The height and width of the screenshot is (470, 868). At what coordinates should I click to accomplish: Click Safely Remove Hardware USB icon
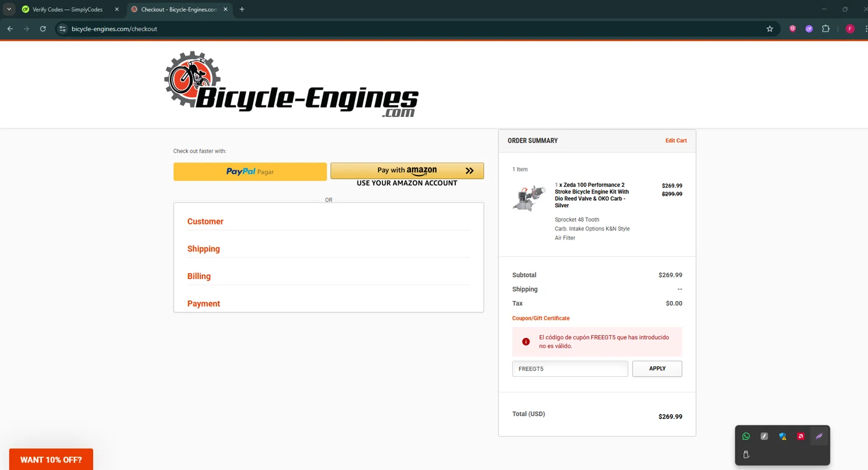click(x=746, y=455)
